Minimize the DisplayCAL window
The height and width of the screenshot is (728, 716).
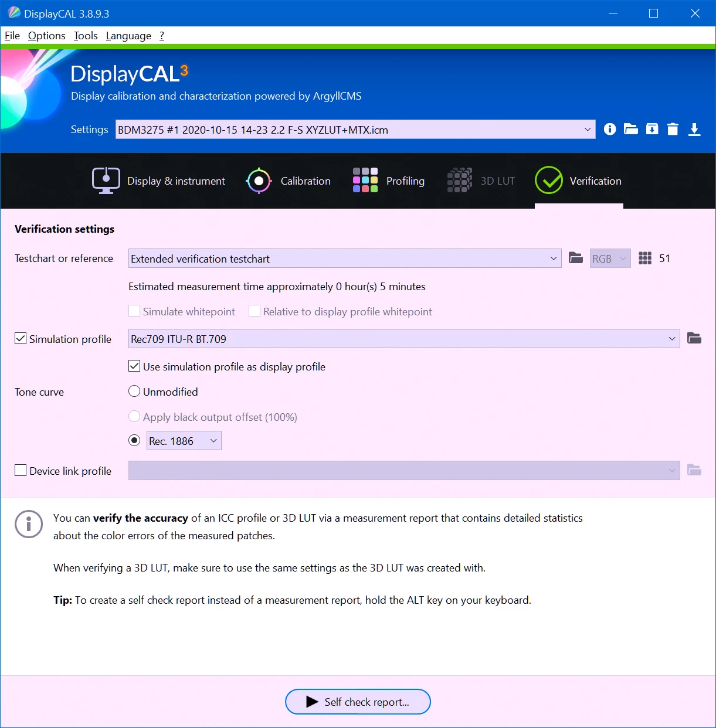coord(613,13)
